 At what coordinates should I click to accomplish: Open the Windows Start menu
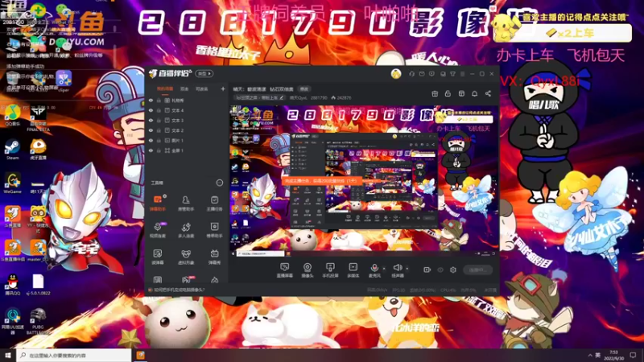8,355
